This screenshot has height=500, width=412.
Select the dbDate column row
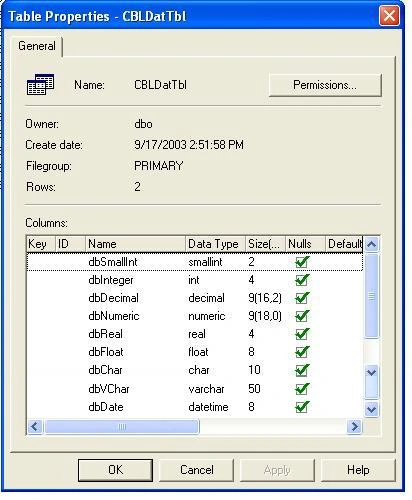tap(195, 407)
